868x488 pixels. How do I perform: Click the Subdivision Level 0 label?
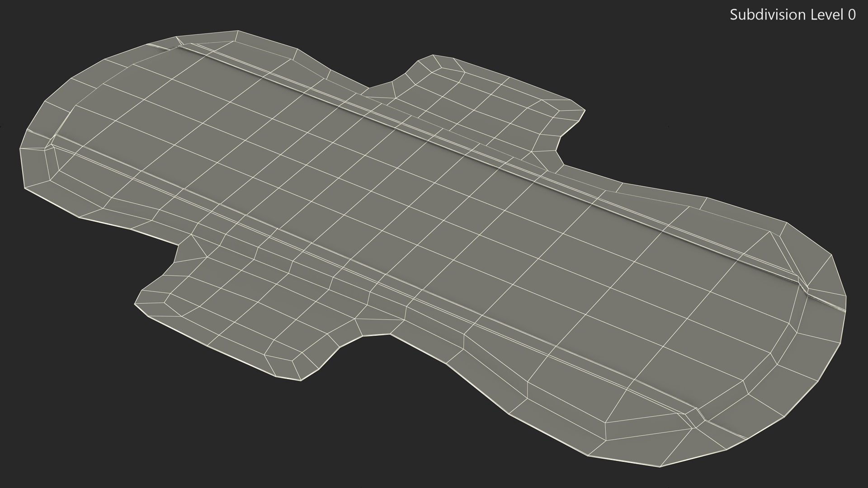[x=792, y=15]
